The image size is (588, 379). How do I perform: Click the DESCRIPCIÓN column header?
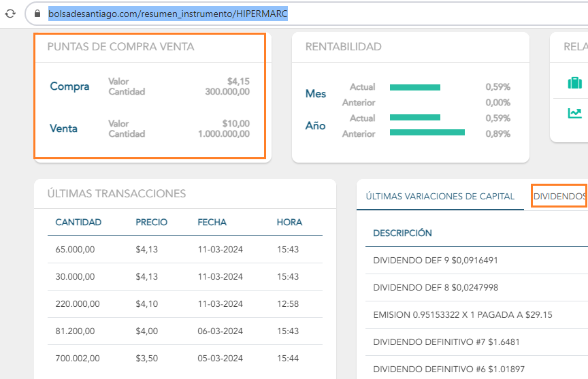[402, 233]
